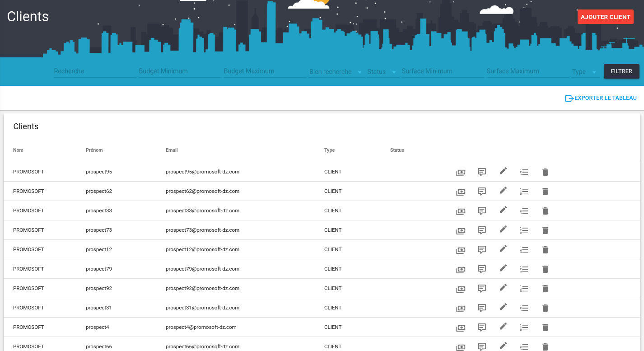The height and width of the screenshot is (351, 644).
Task: Edit prospect95 with the pencil icon
Action: 503,171
